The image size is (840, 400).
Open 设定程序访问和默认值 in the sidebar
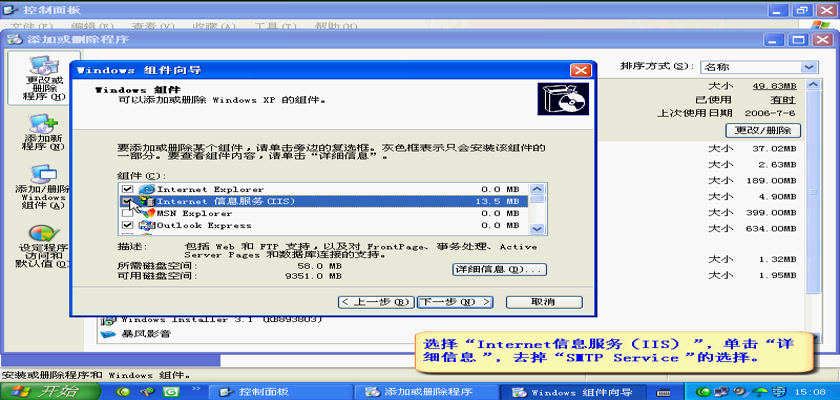[x=43, y=245]
